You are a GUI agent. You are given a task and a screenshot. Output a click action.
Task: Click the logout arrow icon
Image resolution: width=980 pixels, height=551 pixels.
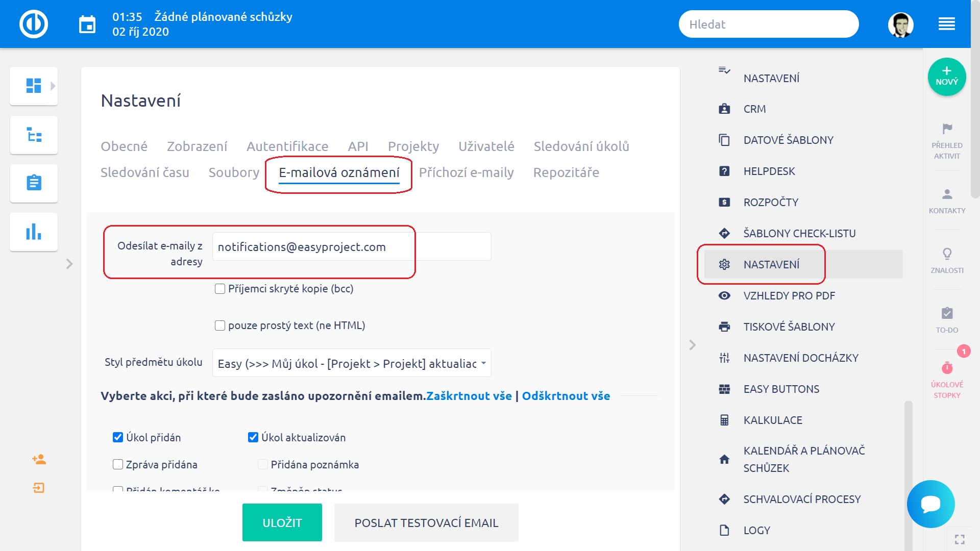pyautogui.click(x=39, y=488)
